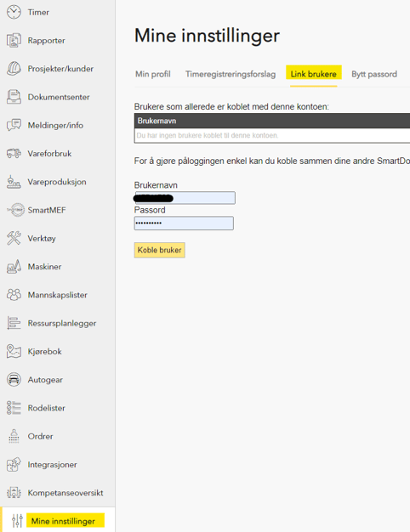Open the Vareforbruk truck icon

point(14,153)
